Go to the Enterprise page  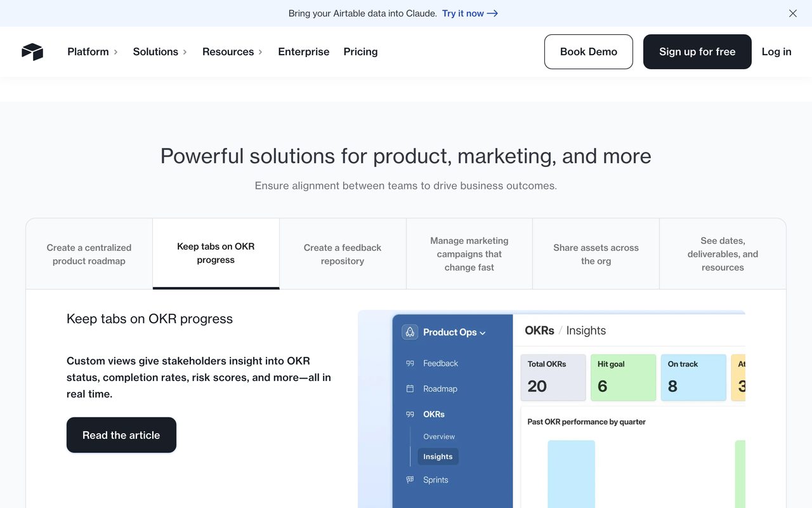(304, 52)
